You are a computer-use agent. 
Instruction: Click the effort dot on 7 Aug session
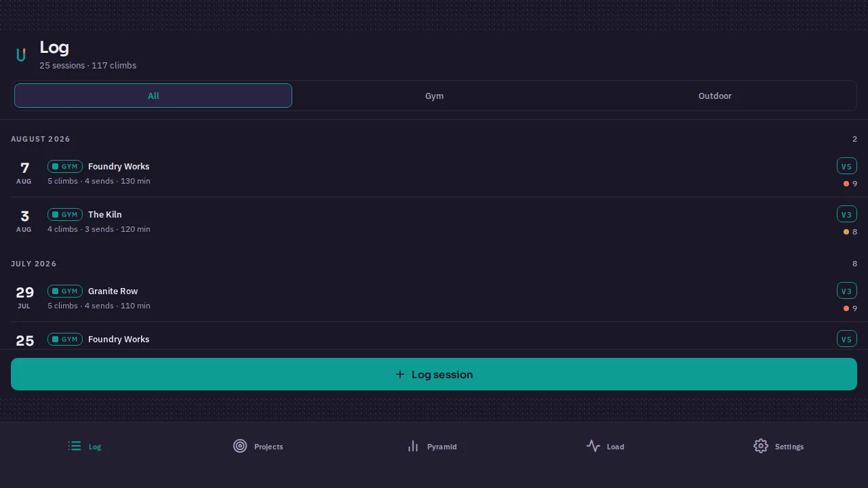point(846,184)
